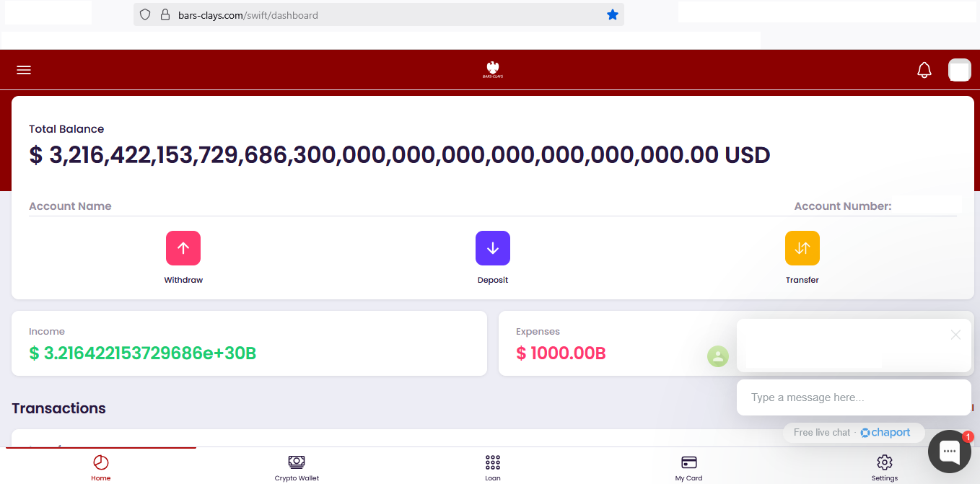The width and height of the screenshot is (980, 484).
Task: Click the notification bell icon
Action: [924, 70]
